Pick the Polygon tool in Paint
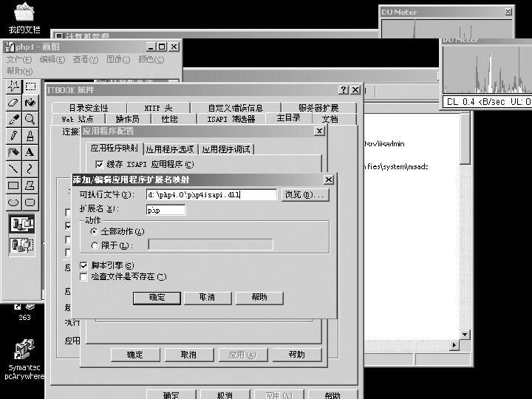This screenshot has width=532, height=399. [30, 185]
